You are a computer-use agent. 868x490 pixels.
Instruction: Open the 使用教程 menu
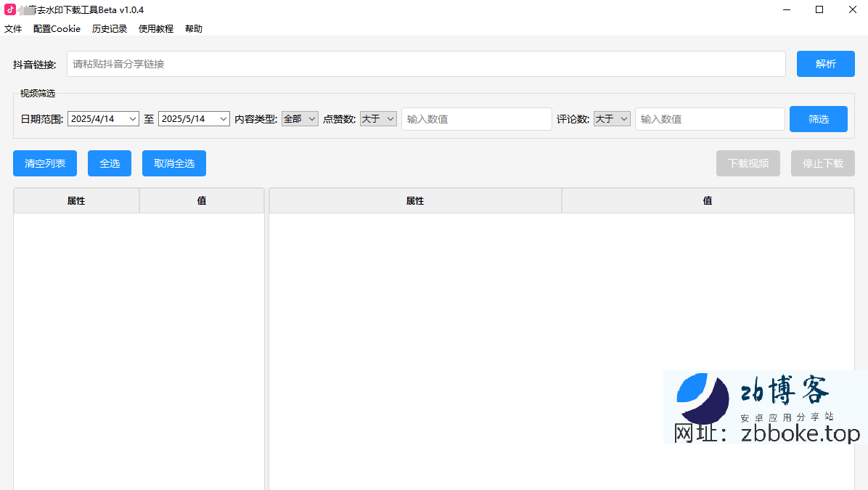point(156,29)
